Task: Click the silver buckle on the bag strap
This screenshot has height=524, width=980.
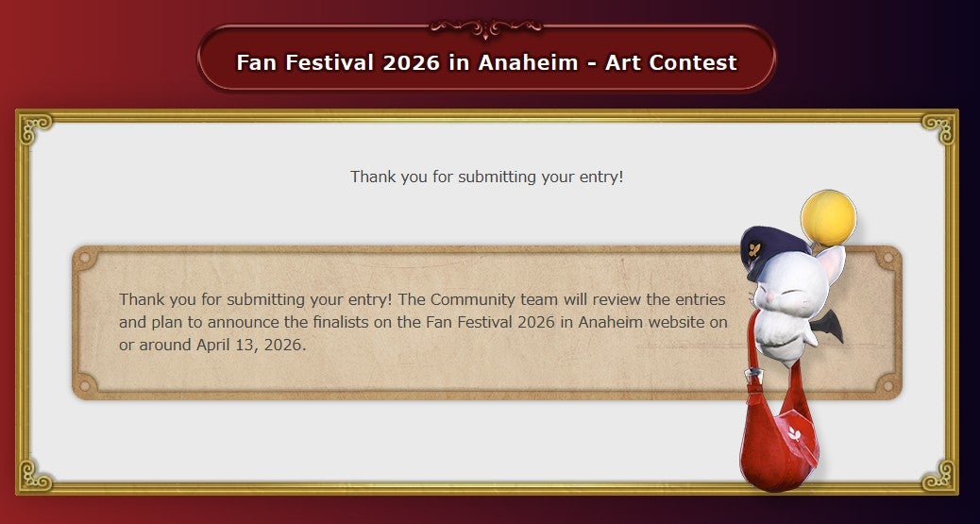Action: pos(753,376)
